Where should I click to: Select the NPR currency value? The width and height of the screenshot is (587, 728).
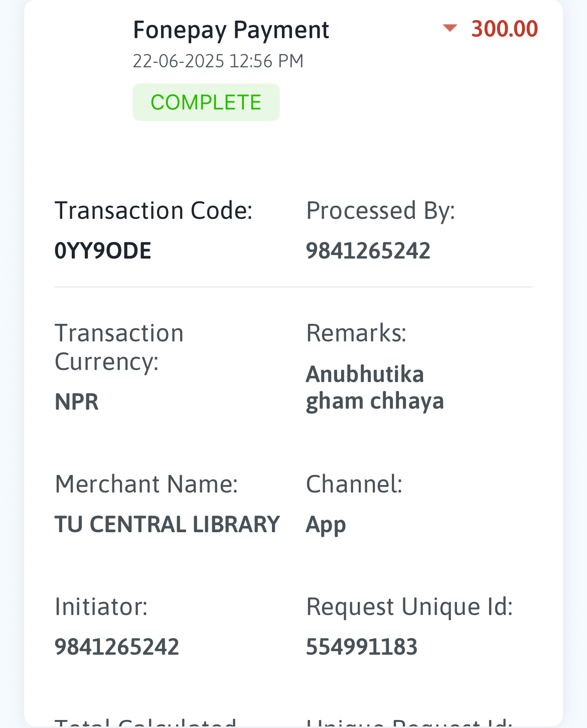pos(77,402)
